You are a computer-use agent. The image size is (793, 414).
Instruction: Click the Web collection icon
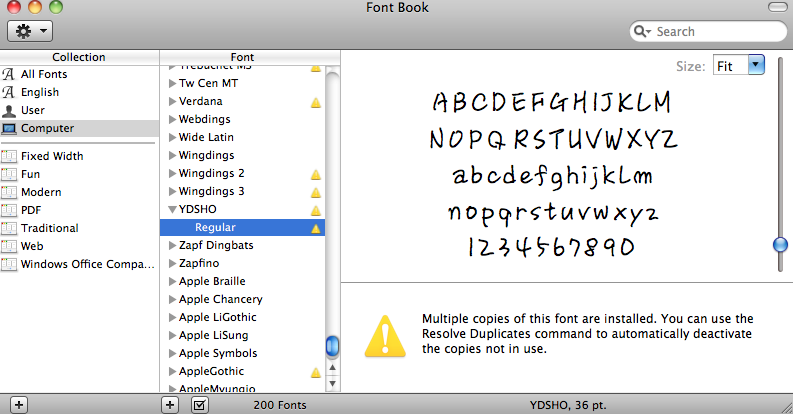(9, 246)
